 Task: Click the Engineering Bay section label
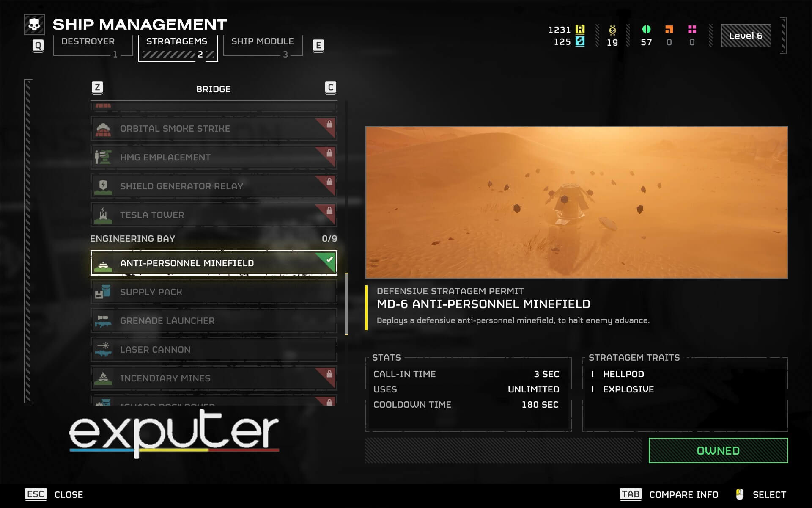pos(132,239)
